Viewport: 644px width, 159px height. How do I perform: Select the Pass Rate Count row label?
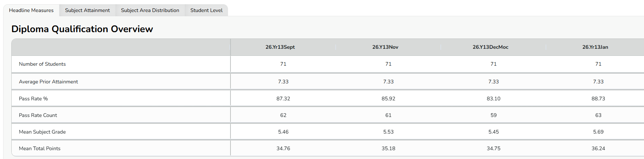point(38,115)
